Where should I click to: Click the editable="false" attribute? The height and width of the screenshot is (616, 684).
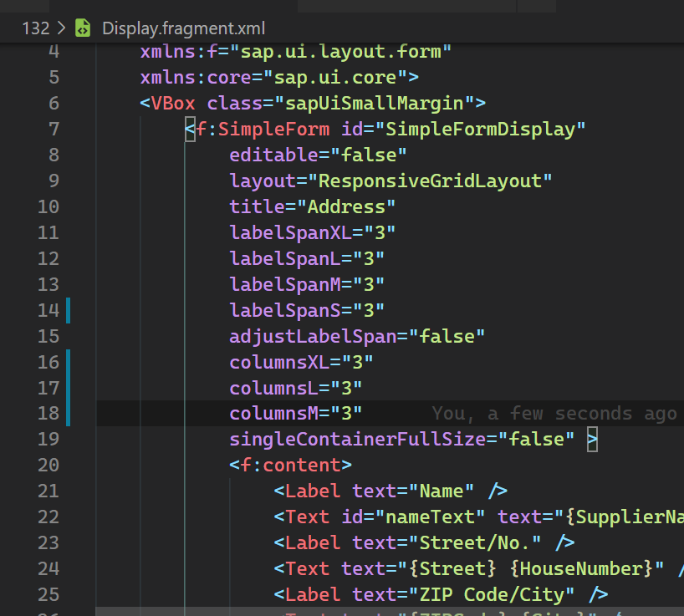(318, 155)
